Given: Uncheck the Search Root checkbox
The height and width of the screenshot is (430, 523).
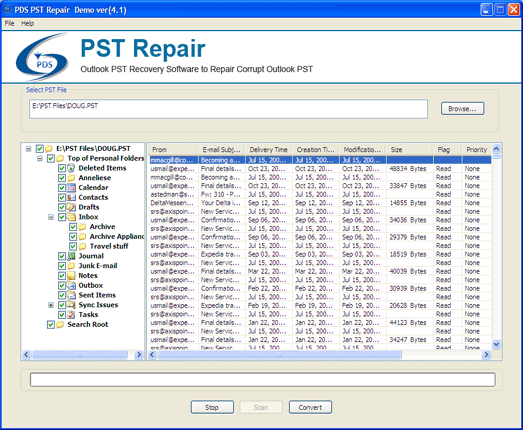Looking at the screenshot, I should (51, 325).
